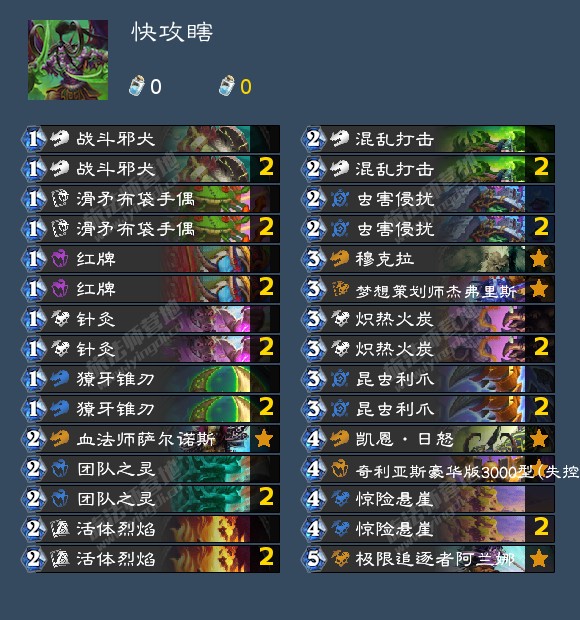580x620 pixels.
Task: Click the first 团队之灵 card name
Action: [116, 469]
